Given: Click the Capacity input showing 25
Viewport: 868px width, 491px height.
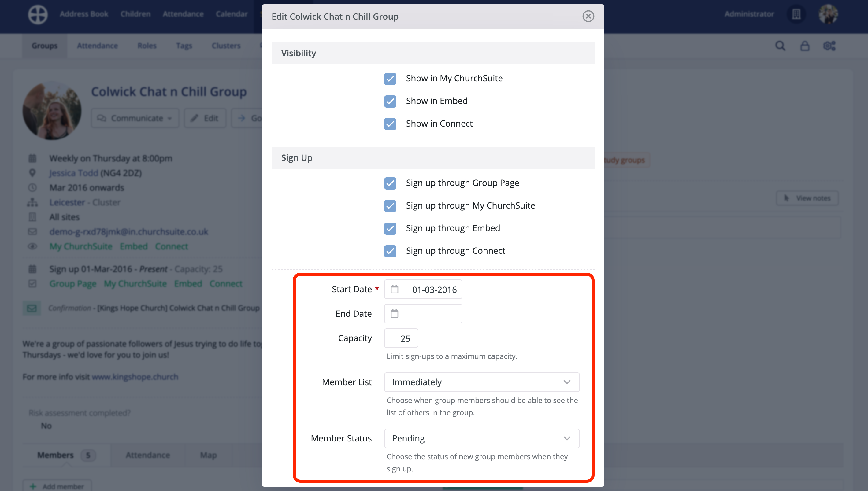Looking at the screenshot, I should [x=401, y=338].
